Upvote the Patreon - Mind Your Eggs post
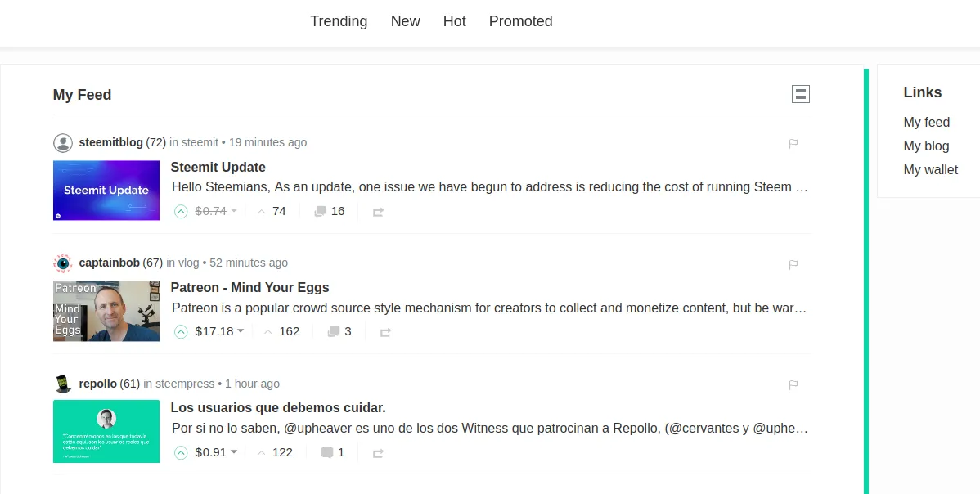This screenshot has height=494, width=980. click(181, 331)
